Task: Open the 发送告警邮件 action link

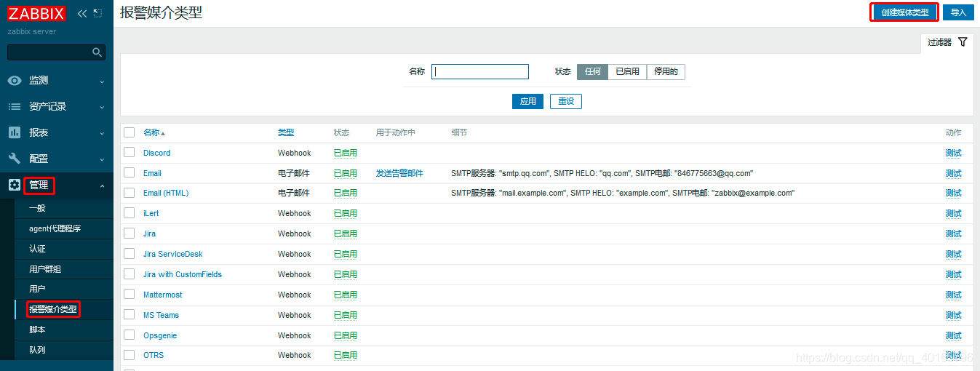Action: point(399,173)
